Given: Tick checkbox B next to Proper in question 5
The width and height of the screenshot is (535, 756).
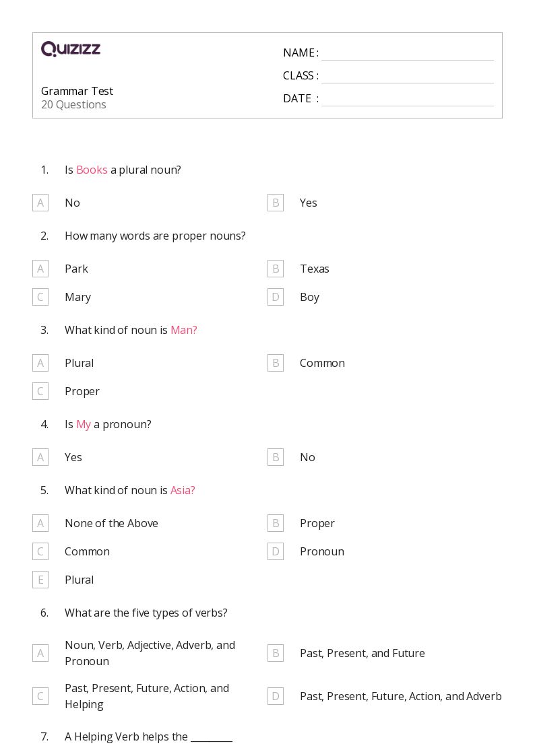Looking at the screenshot, I should [x=276, y=523].
